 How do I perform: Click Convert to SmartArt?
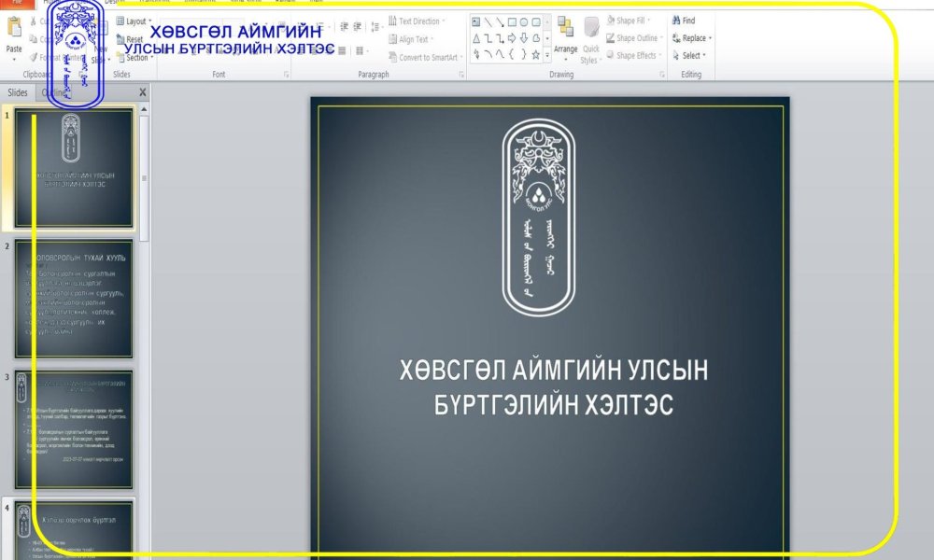coord(426,58)
